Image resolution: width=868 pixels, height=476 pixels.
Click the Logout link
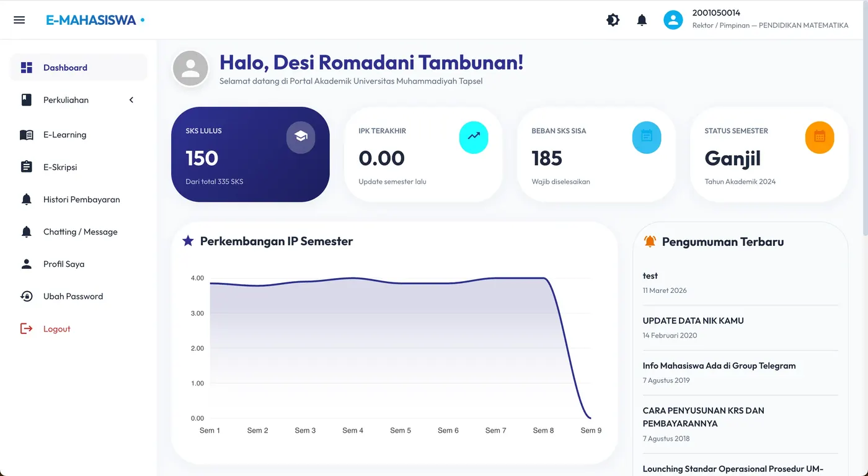(x=79, y=328)
